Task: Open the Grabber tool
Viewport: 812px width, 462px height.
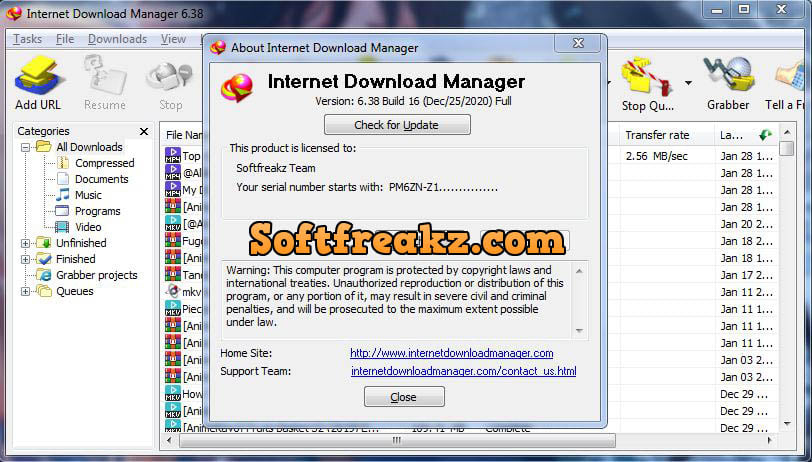Action: [x=728, y=83]
